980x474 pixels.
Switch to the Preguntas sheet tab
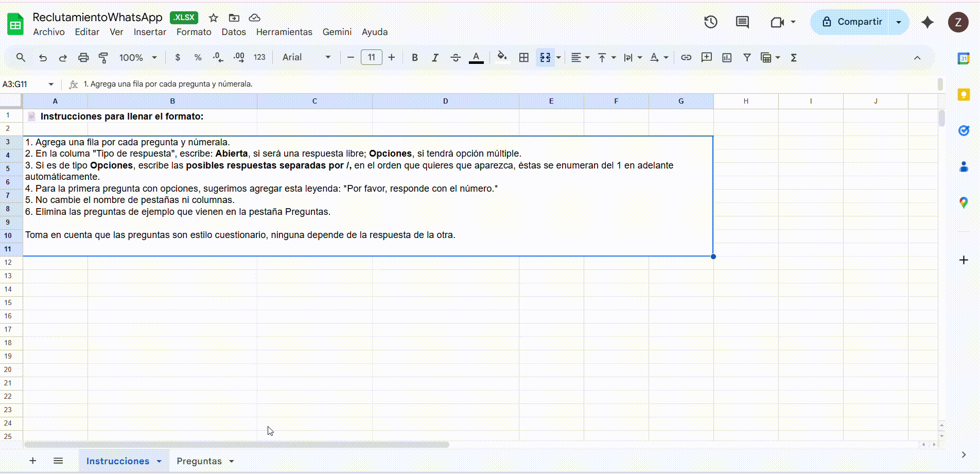(x=199, y=461)
